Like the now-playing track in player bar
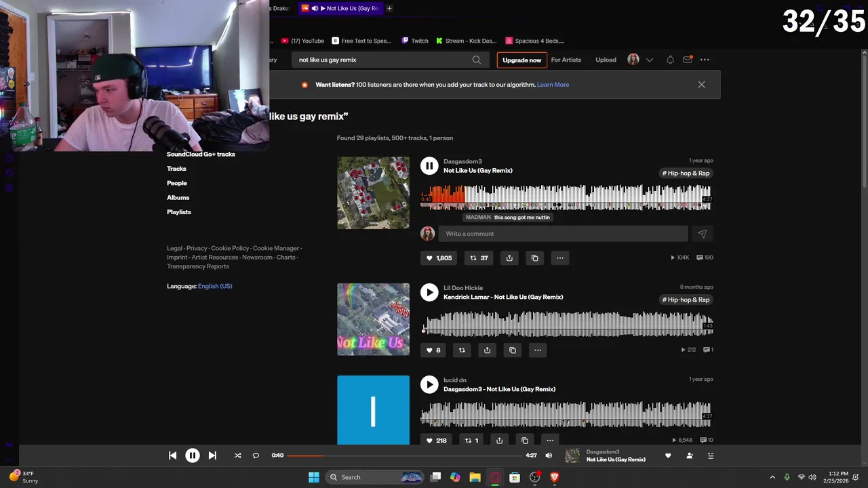Screen dimensions: 868x488 (668, 455)
